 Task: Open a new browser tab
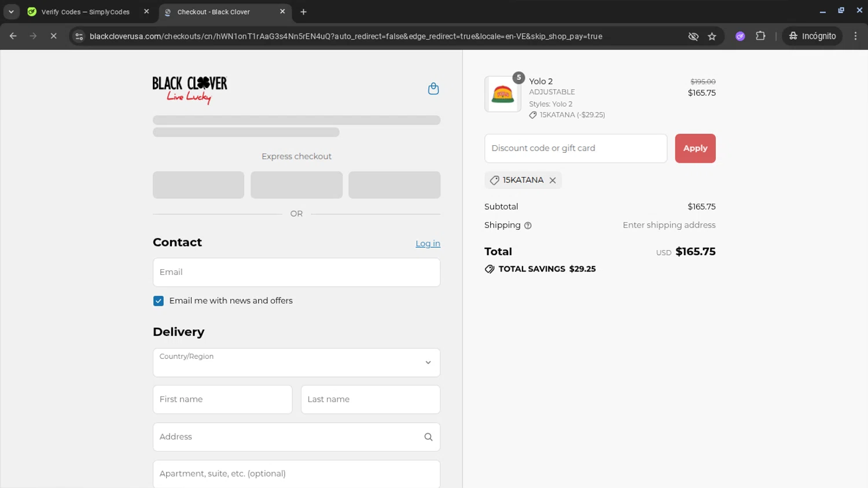click(303, 12)
